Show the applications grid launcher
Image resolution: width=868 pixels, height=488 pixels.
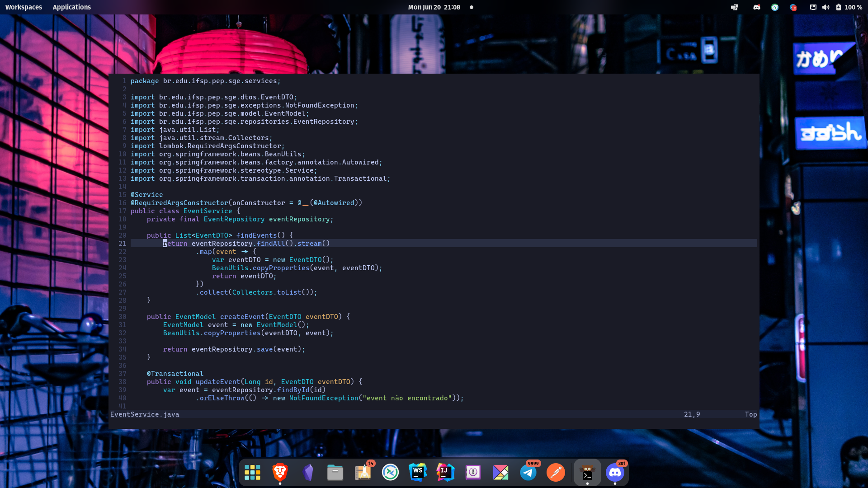(x=252, y=473)
